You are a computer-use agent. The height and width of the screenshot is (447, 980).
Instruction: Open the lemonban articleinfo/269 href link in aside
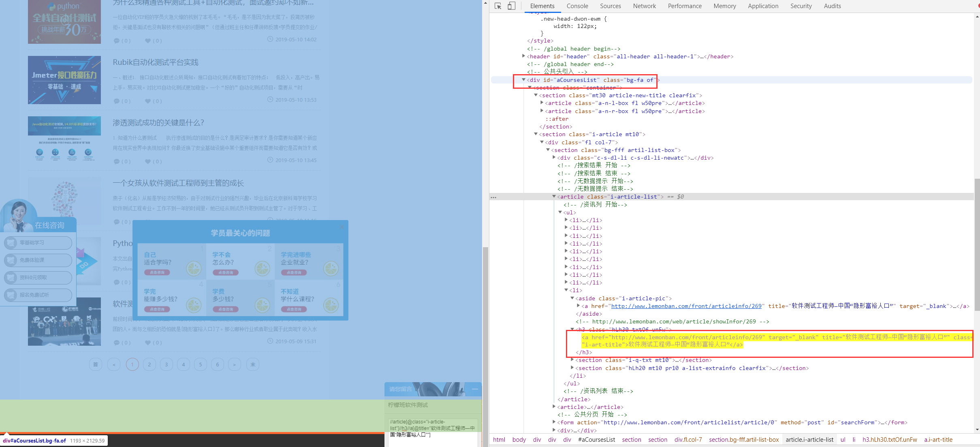pyautogui.click(x=686, y=306)
